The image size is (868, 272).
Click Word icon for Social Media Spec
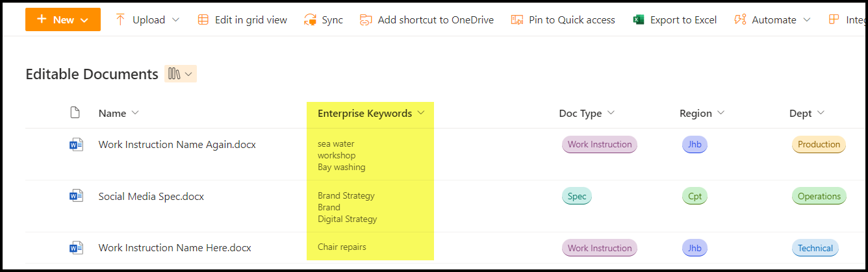point(76,196)
